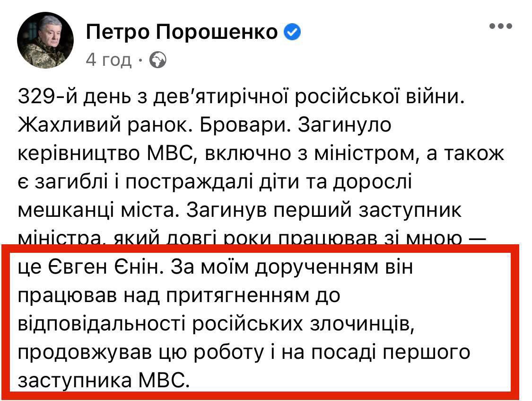Image resolution: width=532 pixels, height=401 pixels.
Task: Open the Петро Порошенко profile name link
Action: pos(182,32)
